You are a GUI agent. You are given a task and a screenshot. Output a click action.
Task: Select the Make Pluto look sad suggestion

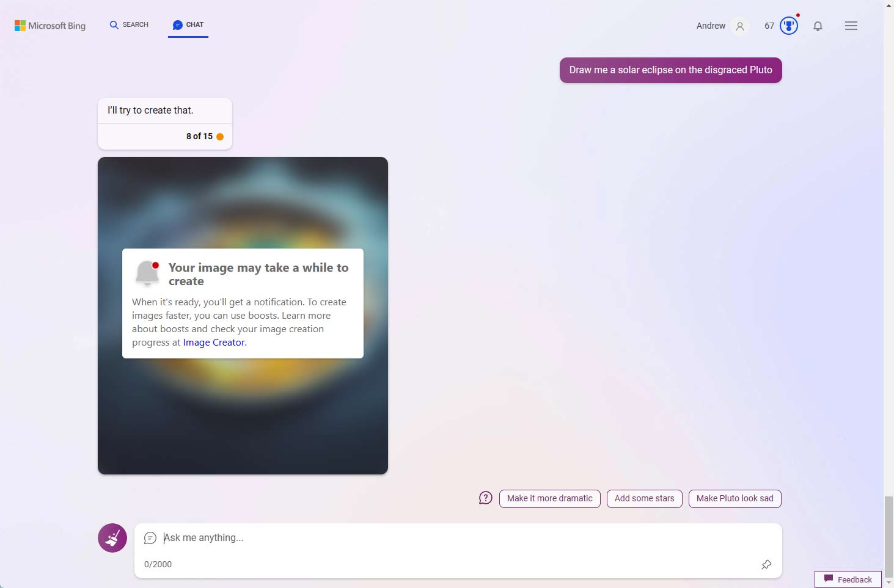tap(735, 498)
